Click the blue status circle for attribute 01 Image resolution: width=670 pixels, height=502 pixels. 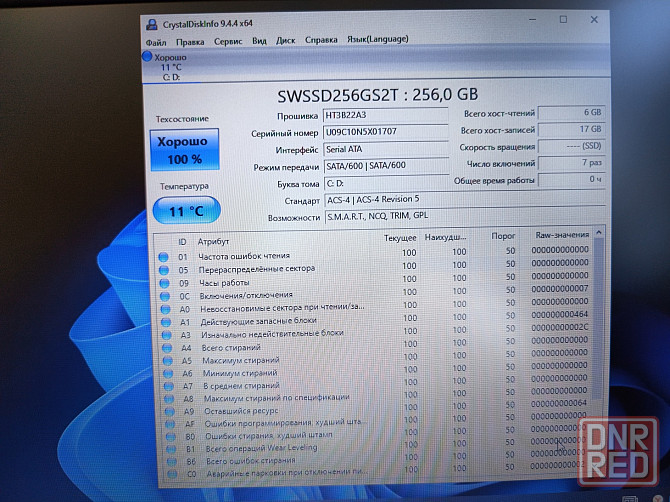(x=164, y=257)
